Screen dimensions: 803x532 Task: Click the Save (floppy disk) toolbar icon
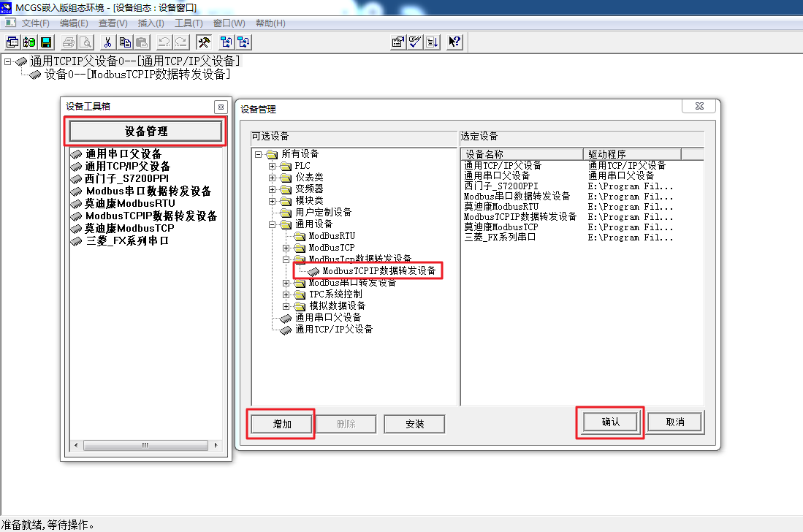pos(45,42)
